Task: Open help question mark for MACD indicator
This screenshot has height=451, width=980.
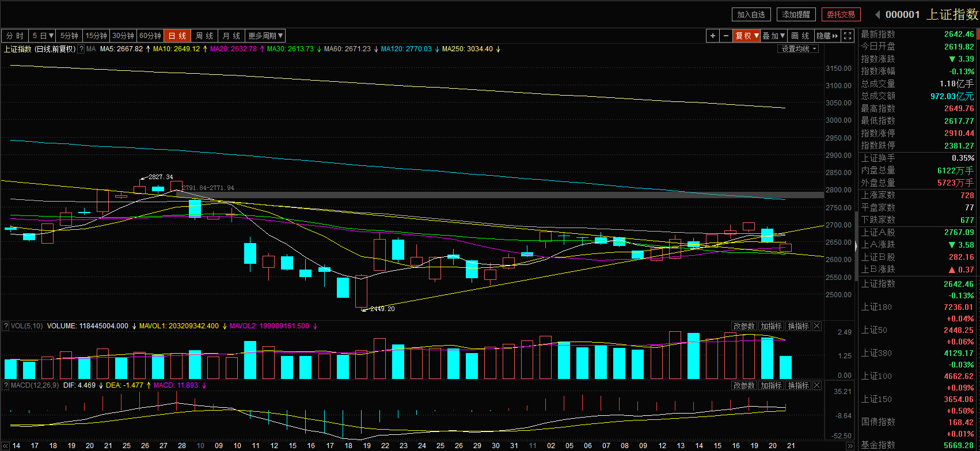Action: pyautogui.click(x=6, y=385)
